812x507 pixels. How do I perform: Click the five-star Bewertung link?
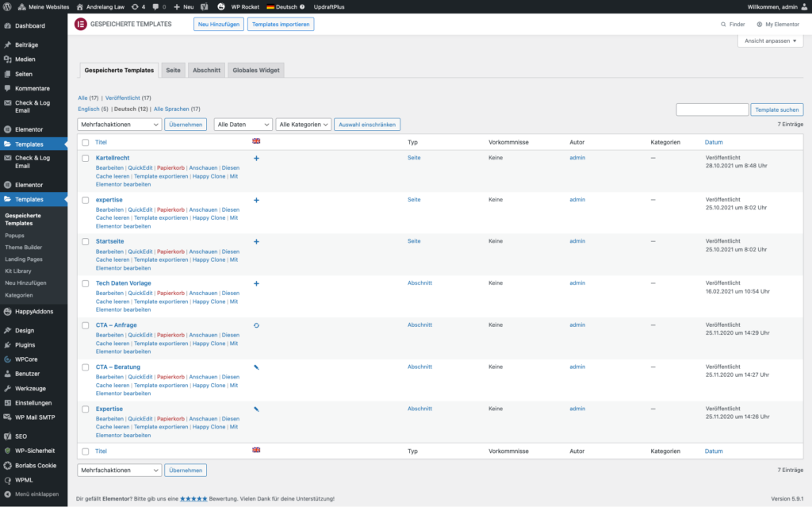193,499
